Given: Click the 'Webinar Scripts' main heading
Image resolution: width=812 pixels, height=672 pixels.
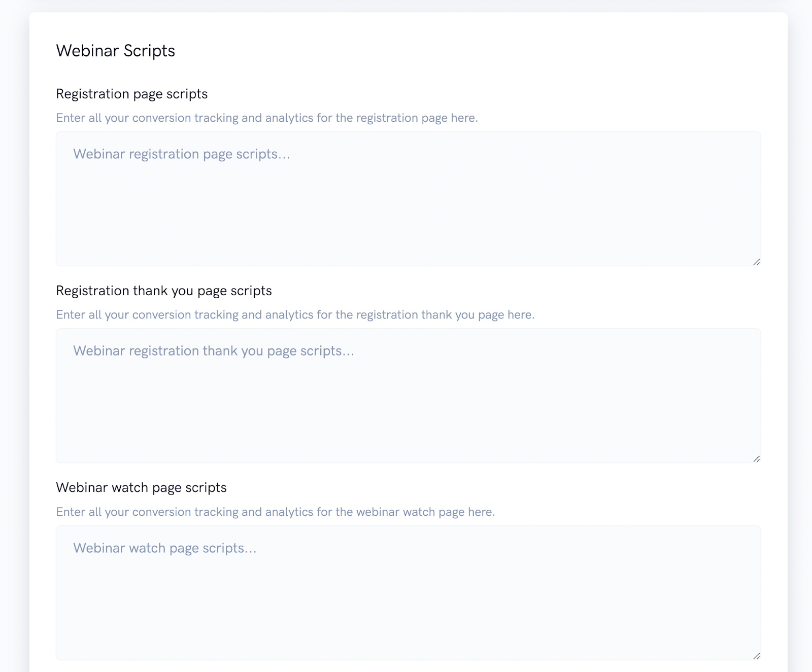Looking at the screenshot, I should point(115,51).
